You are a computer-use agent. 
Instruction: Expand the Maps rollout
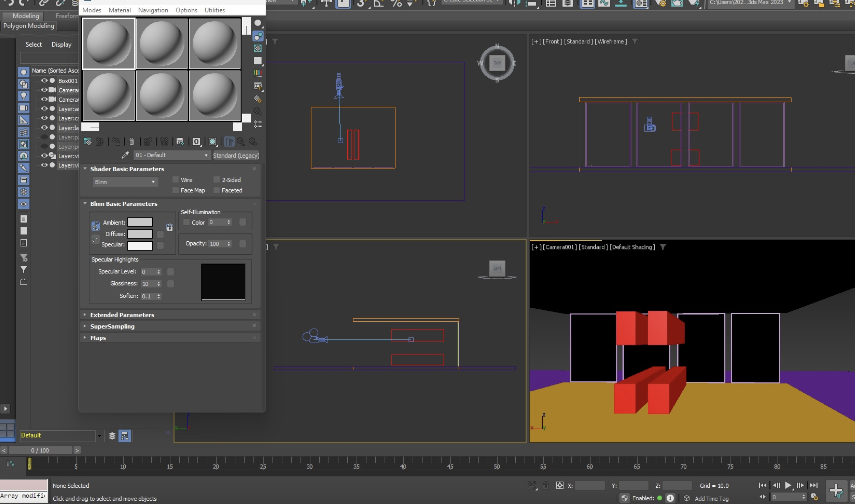[98, 337]
